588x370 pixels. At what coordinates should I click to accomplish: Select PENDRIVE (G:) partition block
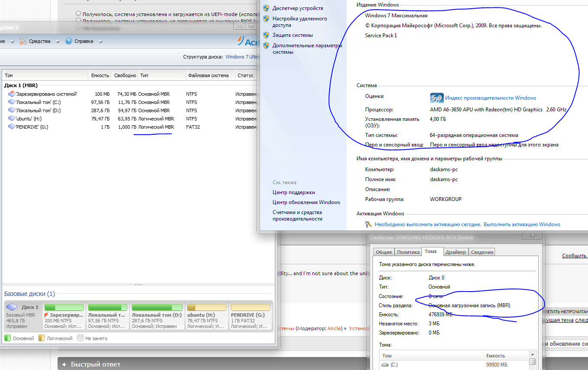(251, 316)
